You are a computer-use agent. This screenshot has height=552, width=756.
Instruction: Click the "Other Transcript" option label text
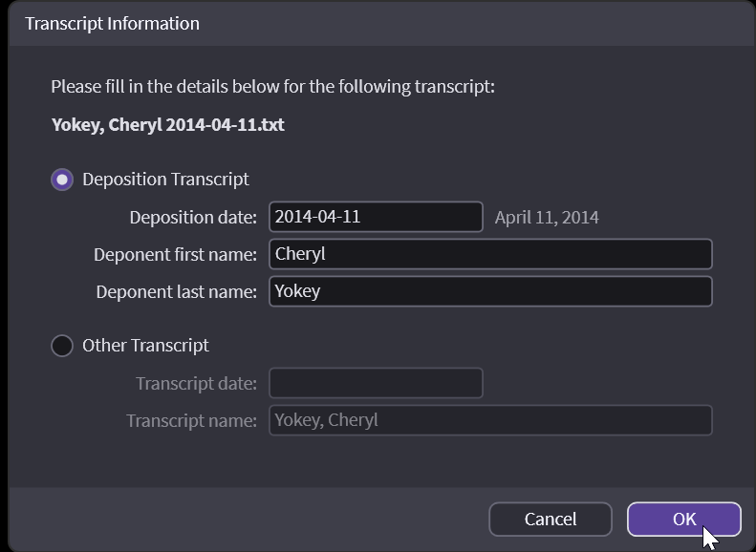[145, 346]
